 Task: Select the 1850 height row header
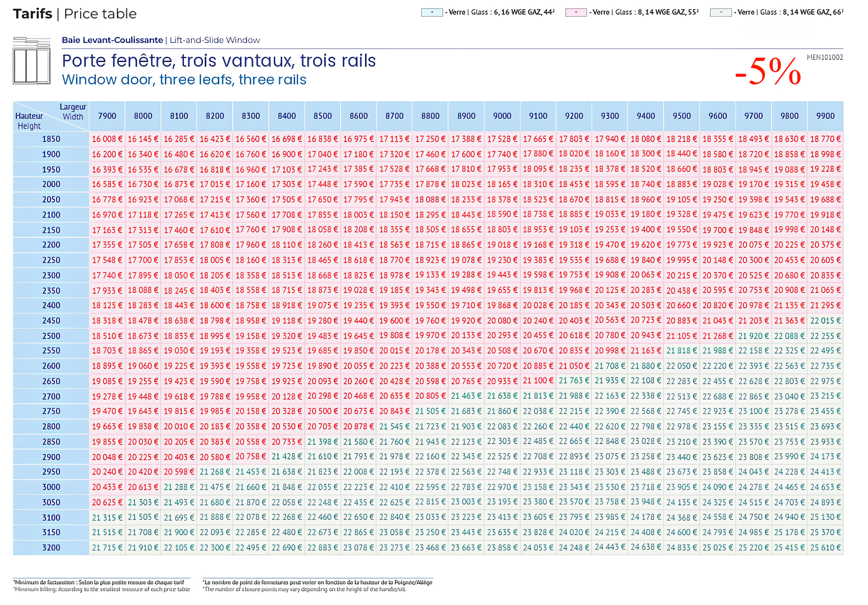point(51,139)
